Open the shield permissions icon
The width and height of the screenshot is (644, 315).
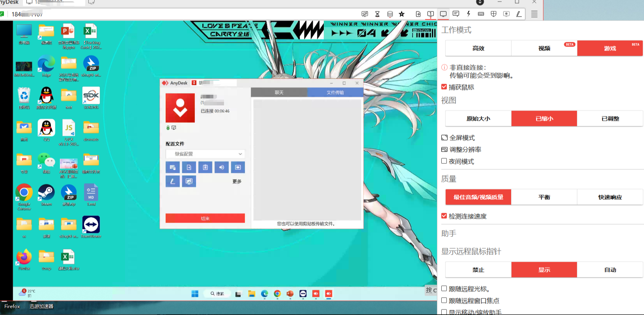tap(493, 14)
